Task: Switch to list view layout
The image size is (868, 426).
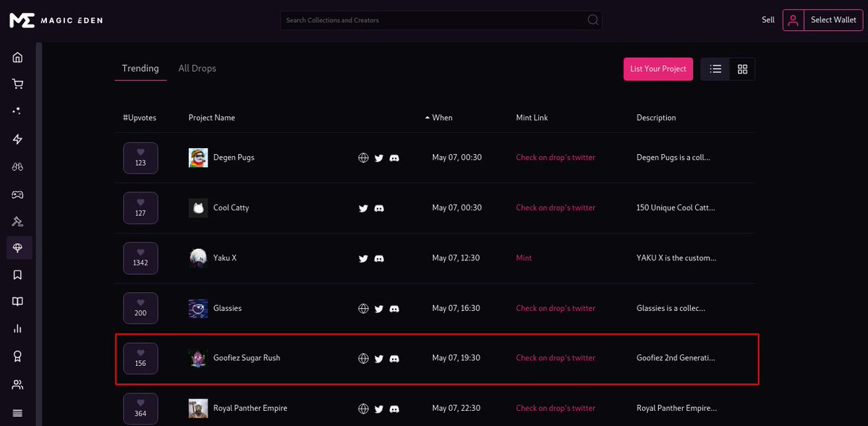Action: pos(715,69)
